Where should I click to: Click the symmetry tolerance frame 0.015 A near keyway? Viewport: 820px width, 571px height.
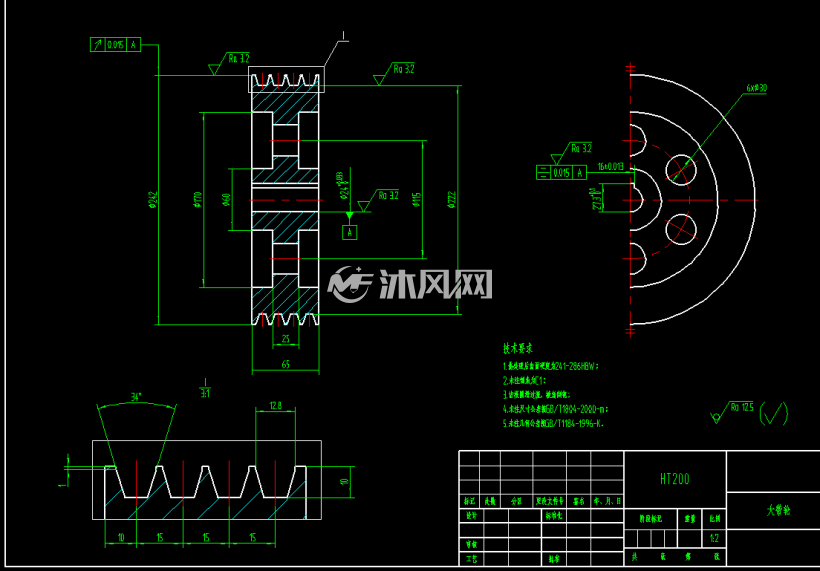point(562,172)
